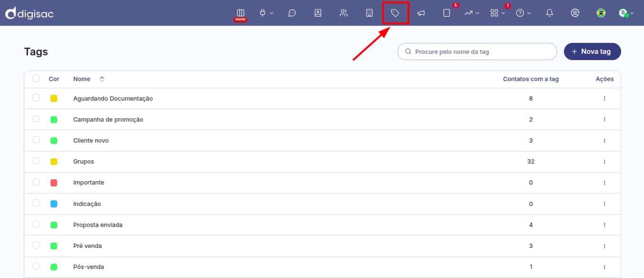
Task: Select the Importante tag checkbox
Action: 36,182
